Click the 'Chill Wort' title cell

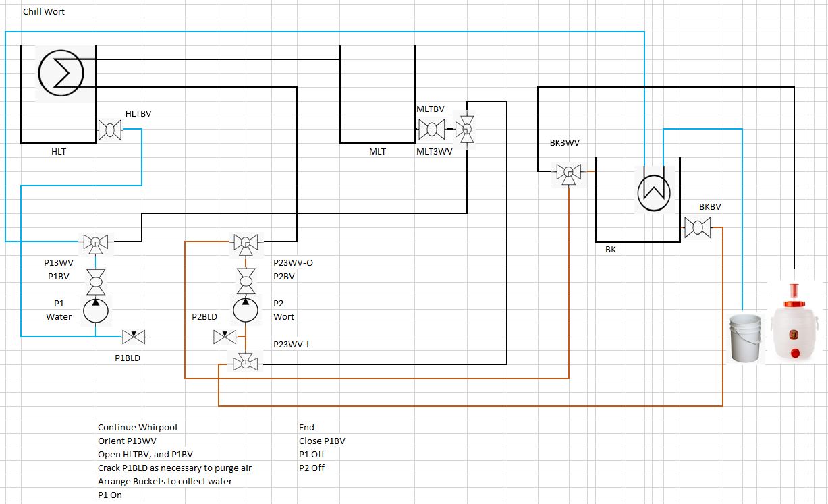[44, 12]
